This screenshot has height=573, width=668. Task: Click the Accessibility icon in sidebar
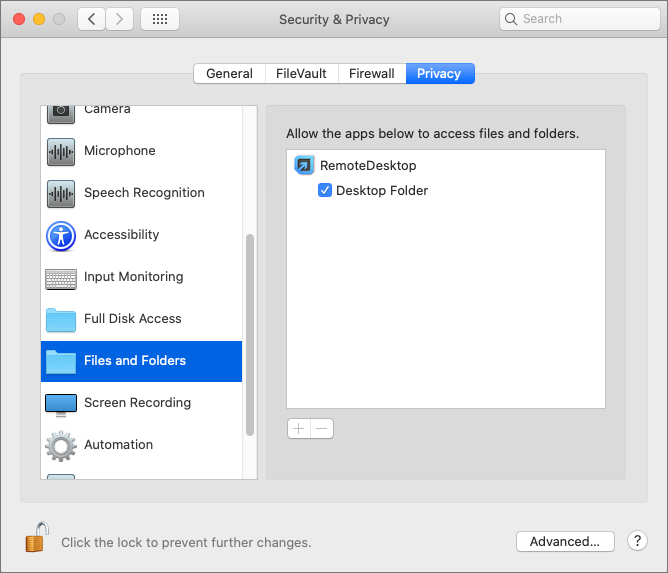[x=61, y=235]
